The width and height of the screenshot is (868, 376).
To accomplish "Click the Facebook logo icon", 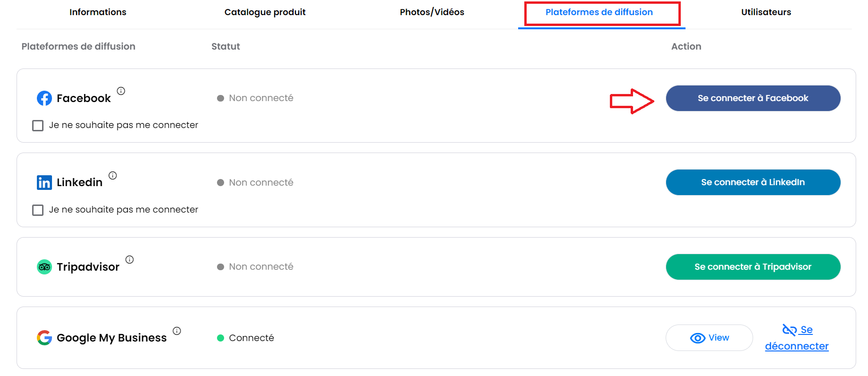I will pyautogui.click(x=44, y=98).
